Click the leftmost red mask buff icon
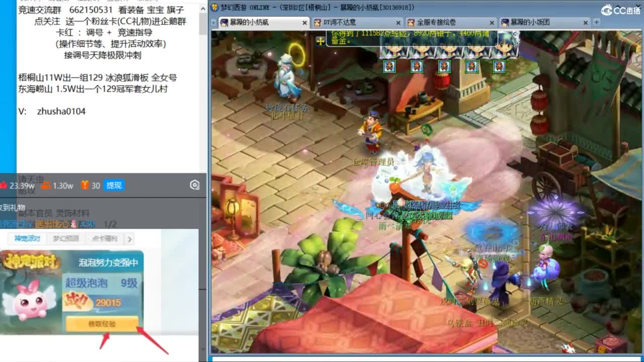The height and width of the screenshot is (362, 644). point(389,66)
